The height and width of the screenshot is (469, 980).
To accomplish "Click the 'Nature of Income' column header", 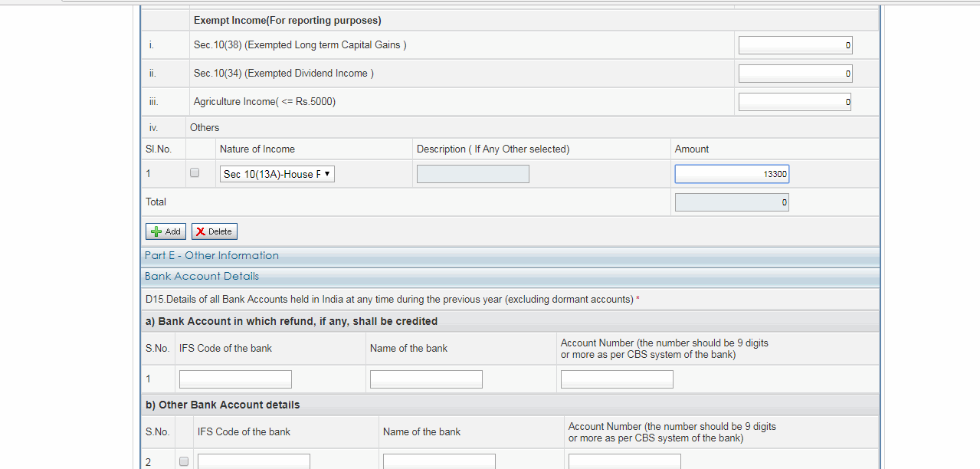I will pyautogui.click(x=257, y=149).
